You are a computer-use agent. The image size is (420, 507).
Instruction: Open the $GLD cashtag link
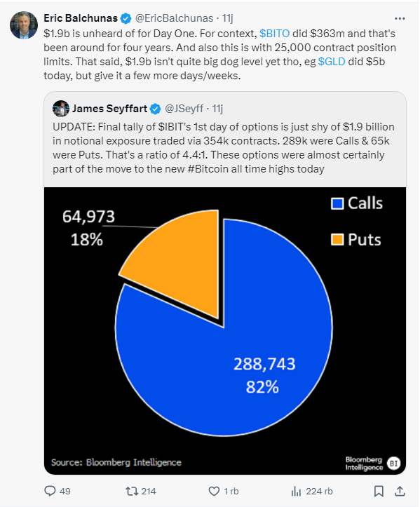332,62
